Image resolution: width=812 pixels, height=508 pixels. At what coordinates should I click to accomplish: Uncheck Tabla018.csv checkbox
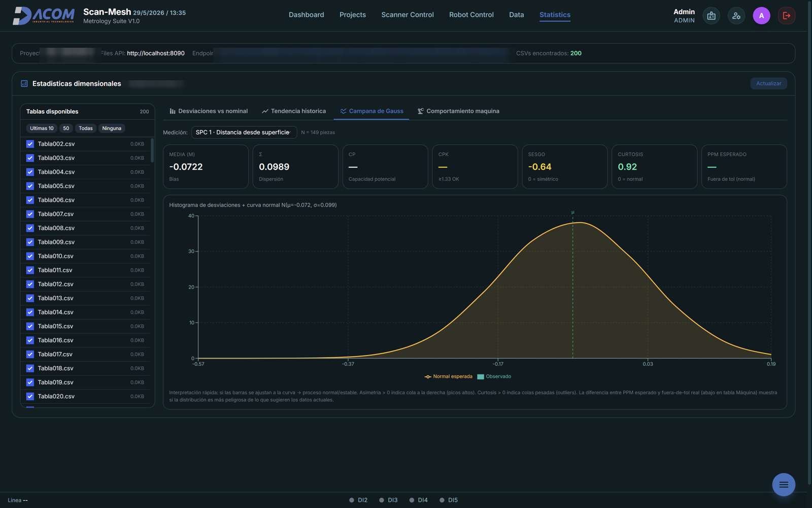pyautogui.click(x=30, y=368)
